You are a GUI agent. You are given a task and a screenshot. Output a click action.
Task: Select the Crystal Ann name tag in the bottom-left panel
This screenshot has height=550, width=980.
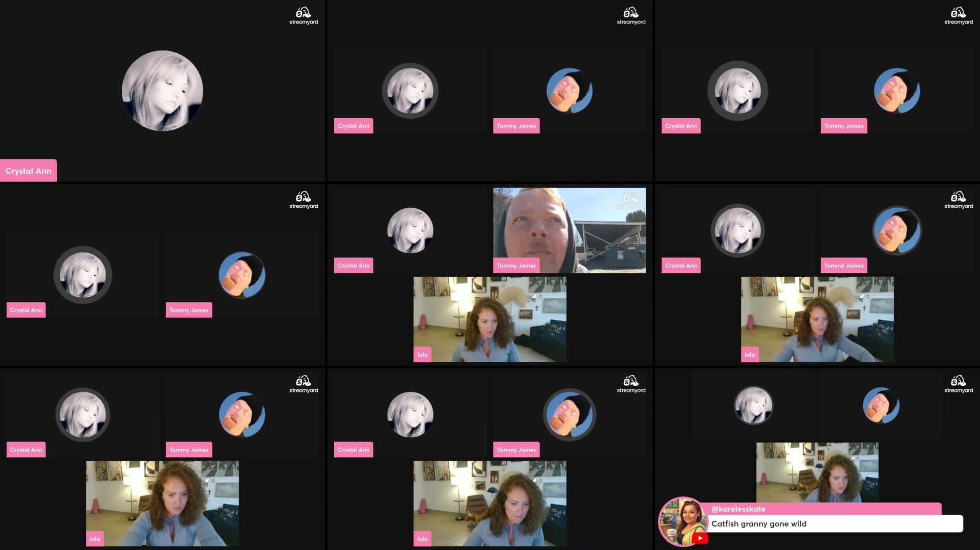[x=26, y=449]
